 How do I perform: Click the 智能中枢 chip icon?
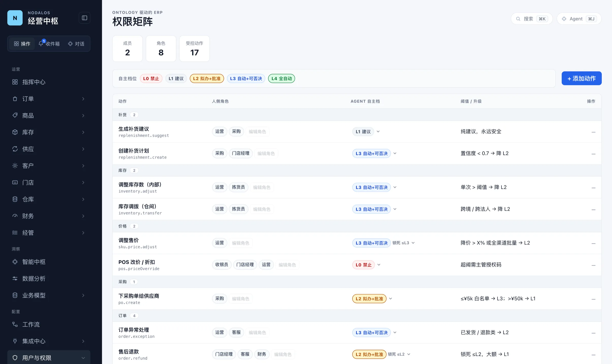click(15, 262)
